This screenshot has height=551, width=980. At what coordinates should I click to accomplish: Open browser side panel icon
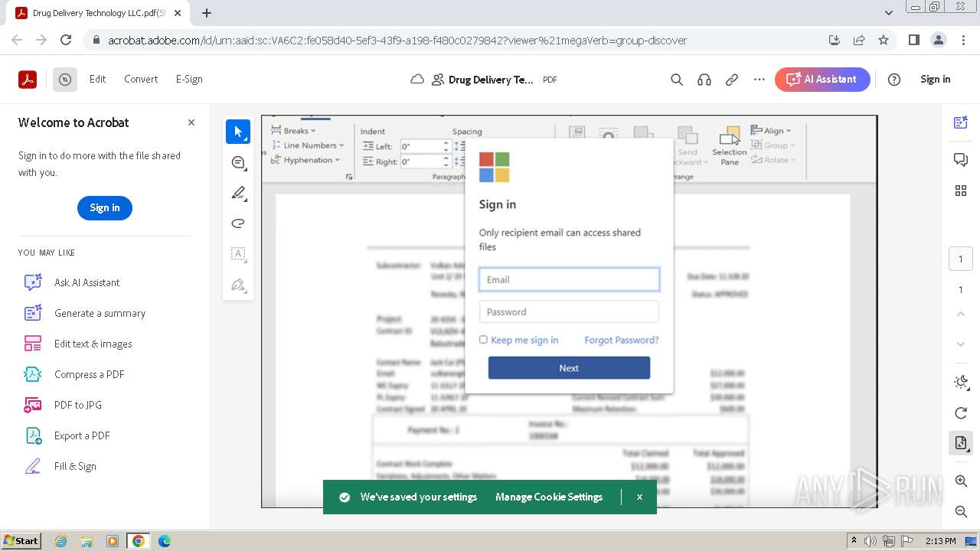(x=913, y=40)
